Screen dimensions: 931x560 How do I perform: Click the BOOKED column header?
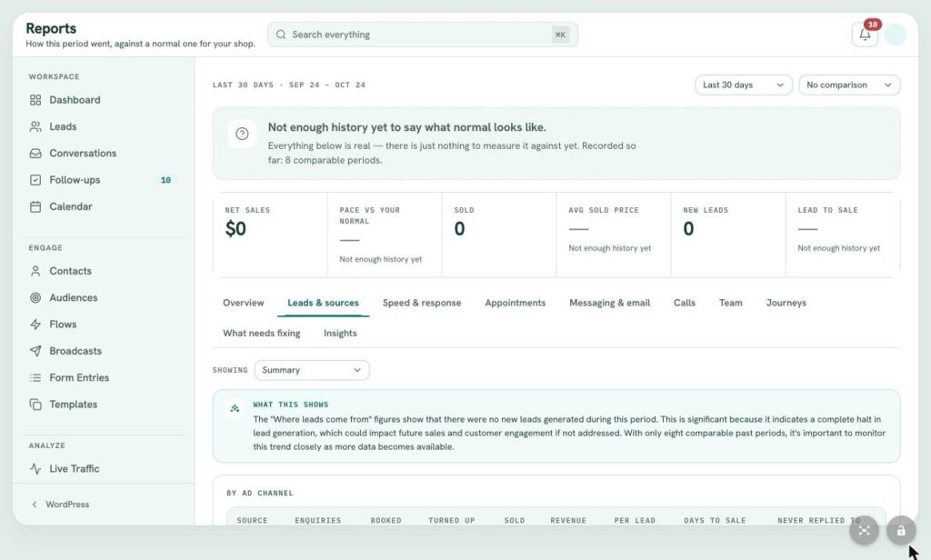pyautogui.click(x=385, y=520)
